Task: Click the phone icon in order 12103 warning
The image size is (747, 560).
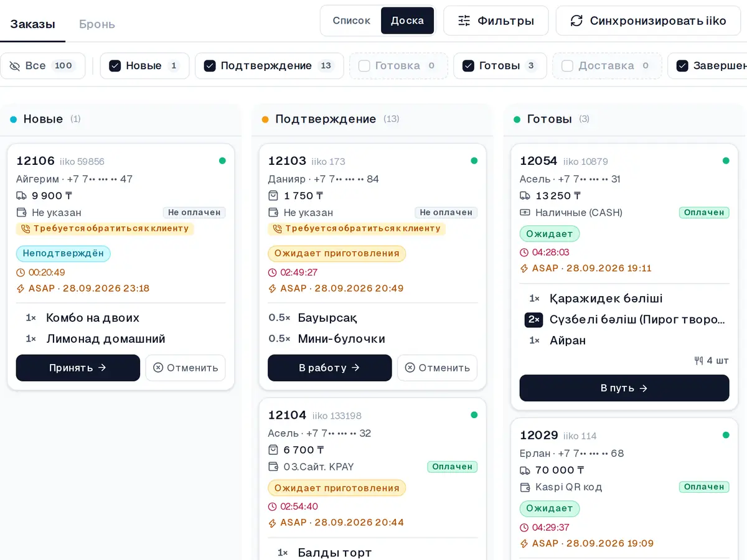Action: point(277,229)
